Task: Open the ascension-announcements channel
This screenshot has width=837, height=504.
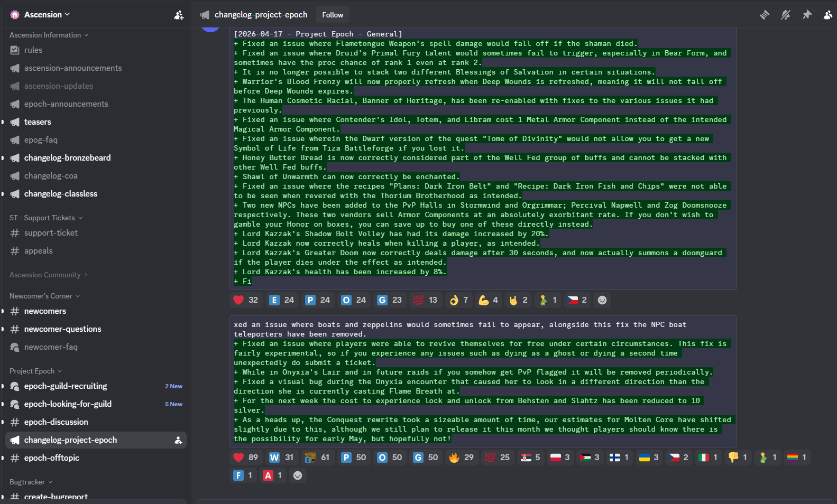Action: coord(96,68)
